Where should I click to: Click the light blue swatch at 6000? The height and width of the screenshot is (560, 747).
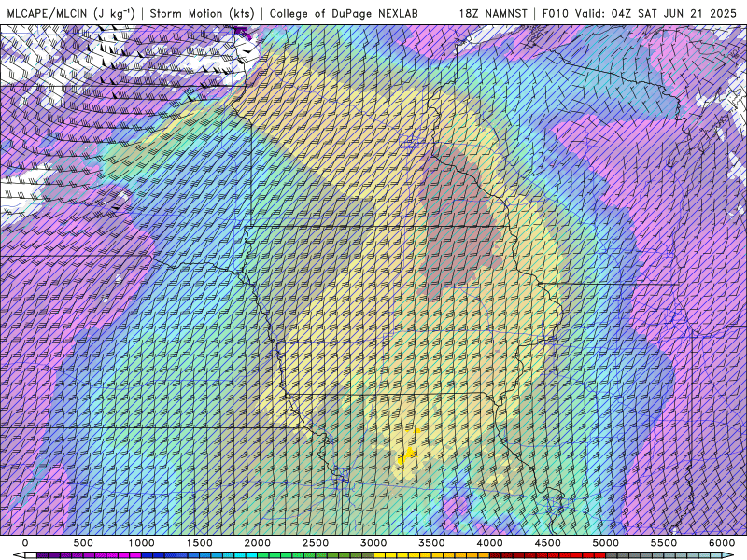716,555
